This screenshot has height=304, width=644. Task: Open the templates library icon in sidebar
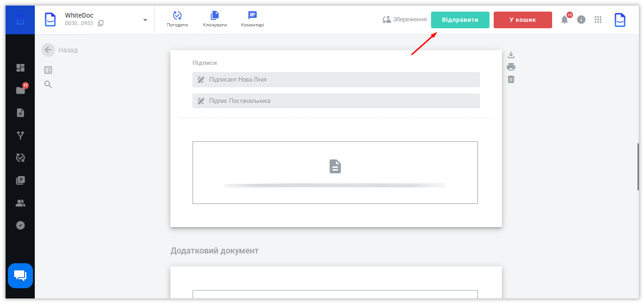point(20,180)
